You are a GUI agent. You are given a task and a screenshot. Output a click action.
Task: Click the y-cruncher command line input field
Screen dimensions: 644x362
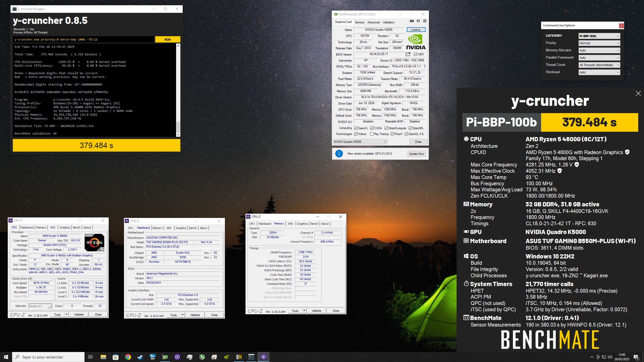(84, 39)
